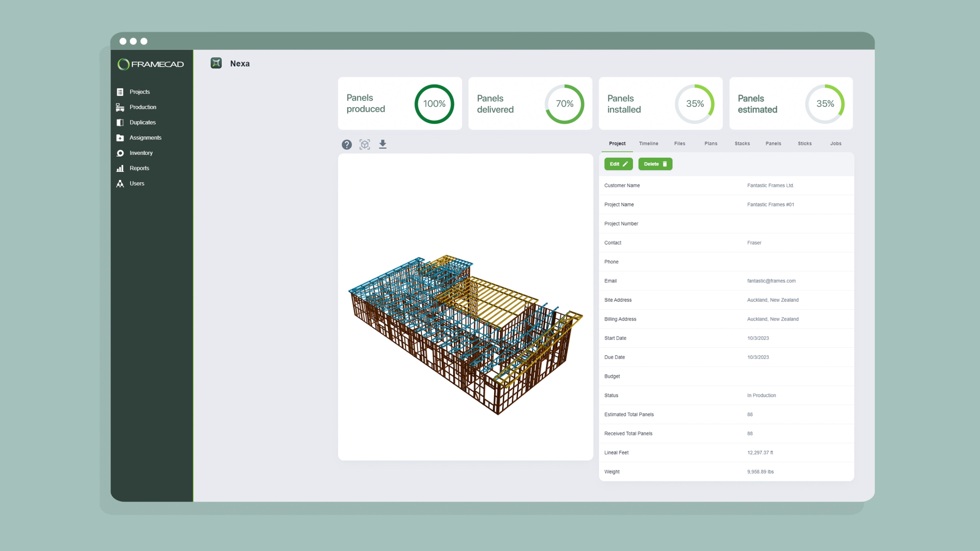The height and width of the screenshot is (551, 980).
Task: Open the Projects section in the sidebar
Action: 139,91
